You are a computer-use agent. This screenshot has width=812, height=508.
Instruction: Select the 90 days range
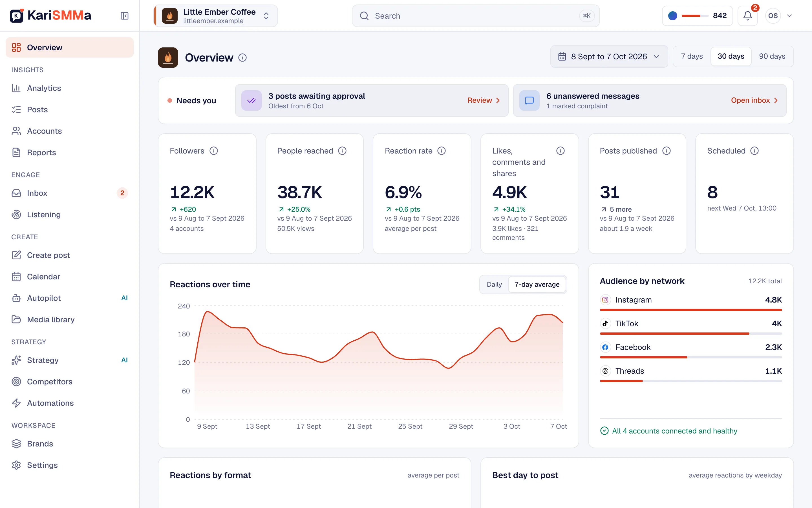tap(772, 56)
